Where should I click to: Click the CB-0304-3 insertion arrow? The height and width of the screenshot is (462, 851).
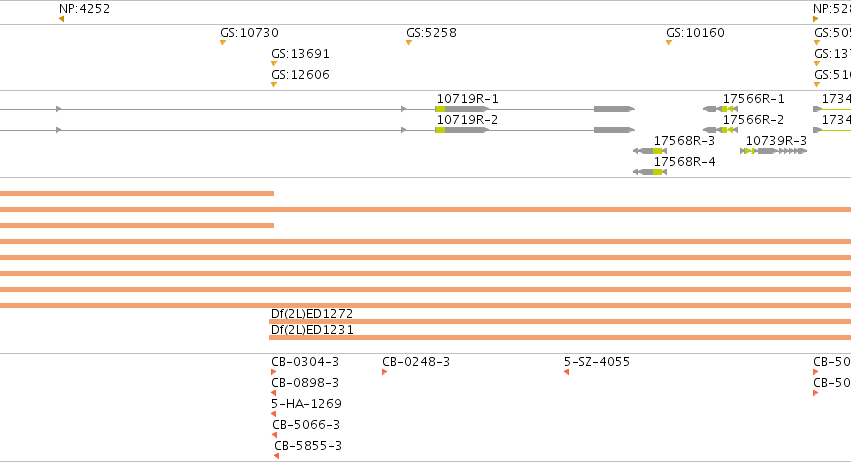coord(274,372)
